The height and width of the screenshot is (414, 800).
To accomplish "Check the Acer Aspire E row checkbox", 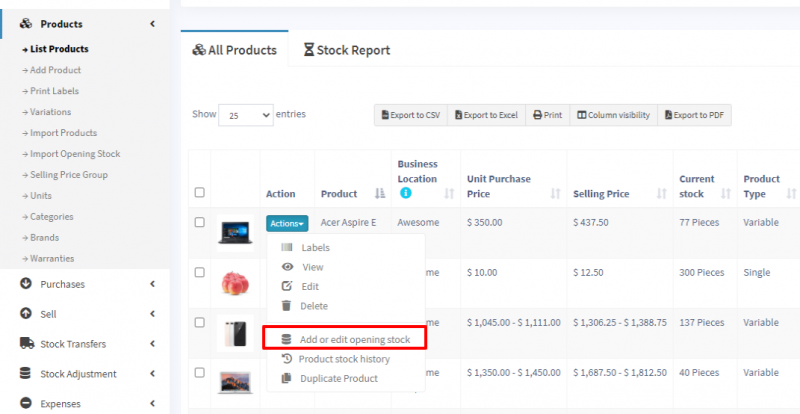I will [199, 222].
